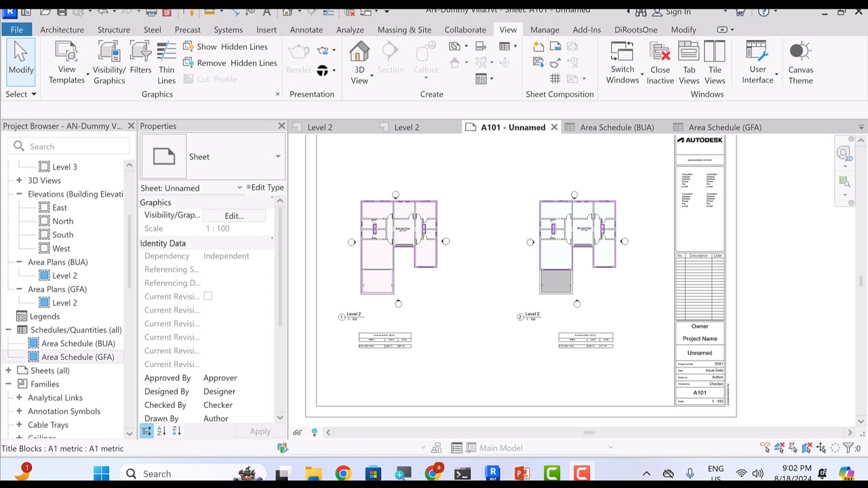Switch the Canvas Theme
The height and width of the screenshot is (488, 868).
[800, 62]
